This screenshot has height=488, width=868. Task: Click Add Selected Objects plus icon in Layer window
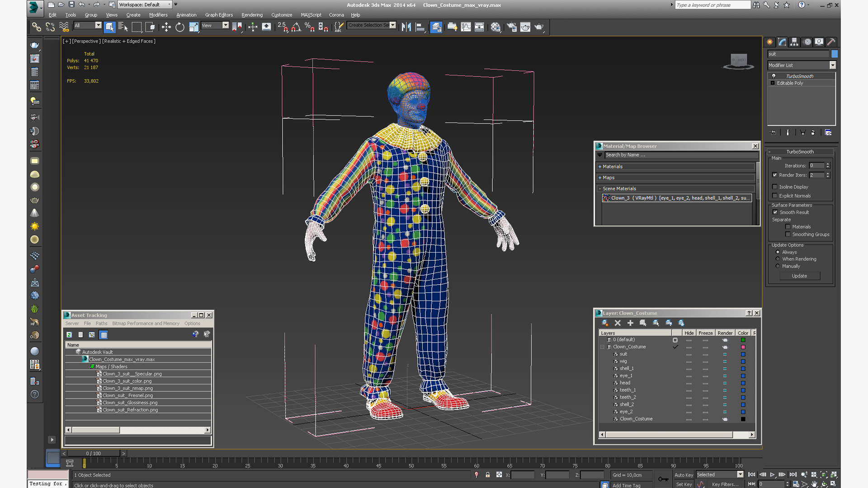point(630,323)
